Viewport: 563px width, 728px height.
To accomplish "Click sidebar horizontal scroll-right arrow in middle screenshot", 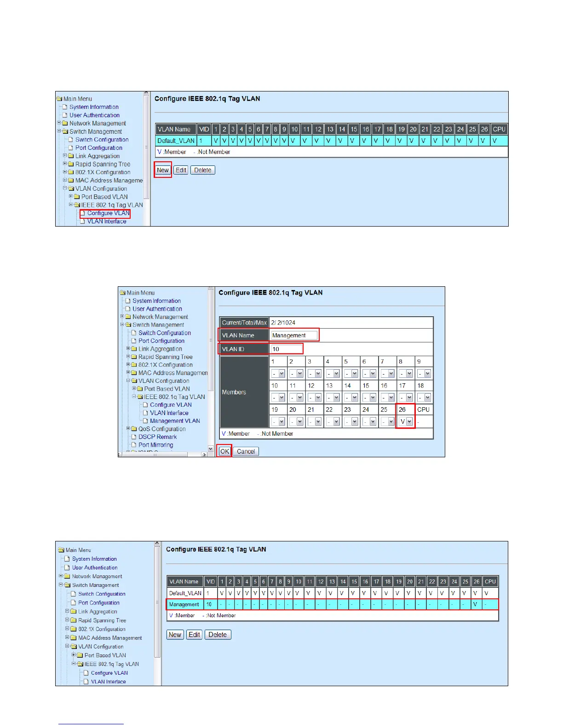I will 204,455.
